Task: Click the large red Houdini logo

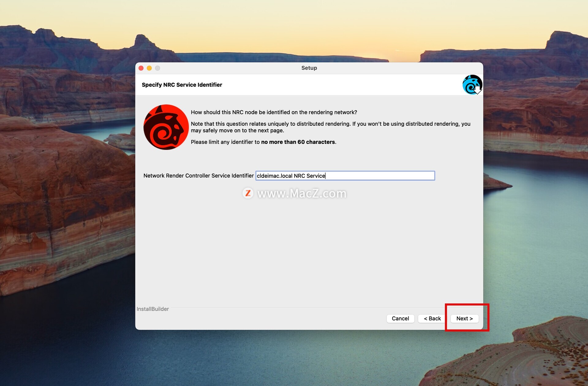Action: (166, 127)
